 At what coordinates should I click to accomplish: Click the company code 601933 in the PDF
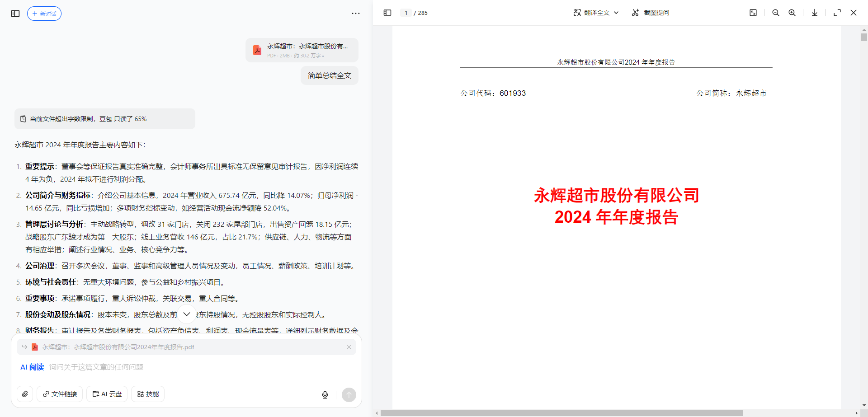[x=513, y=93]
